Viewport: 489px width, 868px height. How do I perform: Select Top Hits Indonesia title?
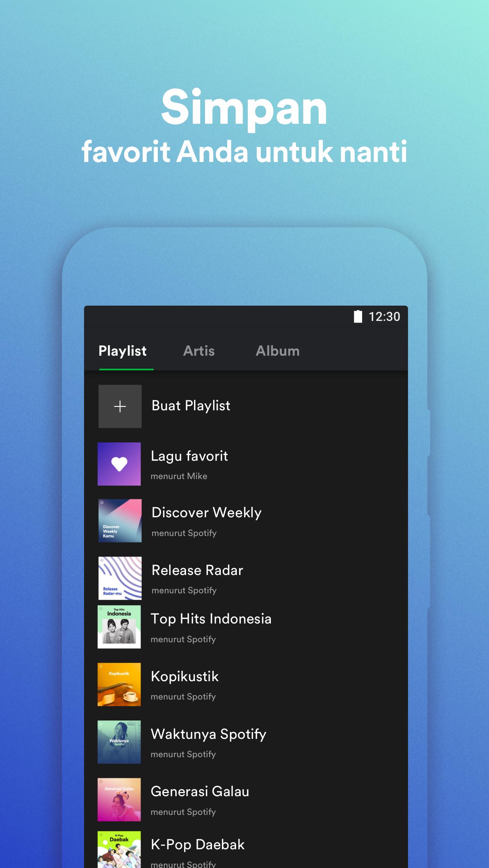click(x=211, y=619)
